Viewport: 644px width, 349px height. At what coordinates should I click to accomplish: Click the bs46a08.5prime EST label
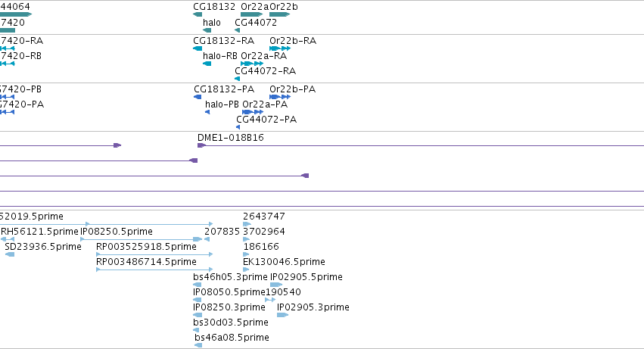tap(232, 338)
